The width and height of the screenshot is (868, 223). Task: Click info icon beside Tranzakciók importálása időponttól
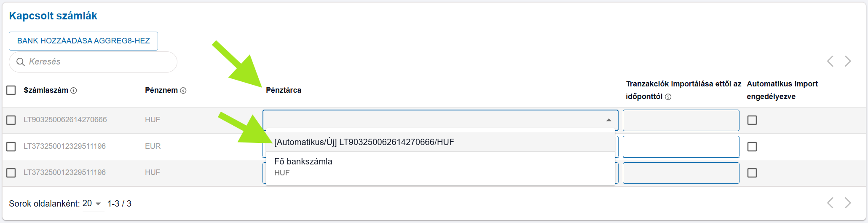(x=668, y=97)
